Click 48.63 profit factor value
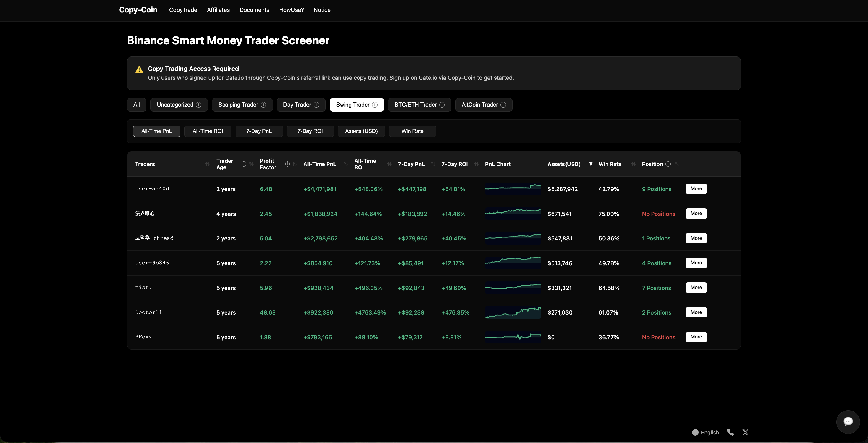Image resolution: width=868 pixels, height=443 pixels. [x=267, y=312]
